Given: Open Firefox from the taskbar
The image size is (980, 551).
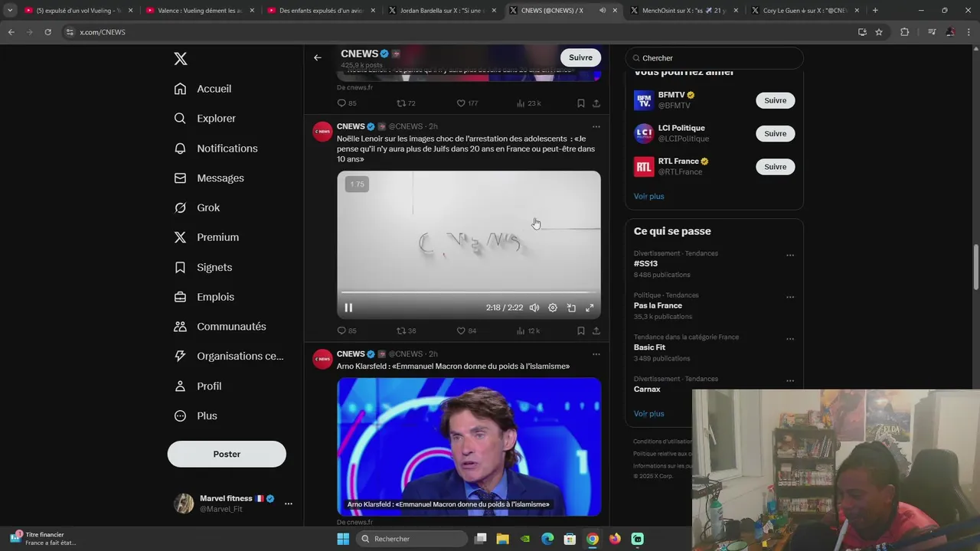Looking at the screenshot, I should pyautogui.click(x=615, y=539).
